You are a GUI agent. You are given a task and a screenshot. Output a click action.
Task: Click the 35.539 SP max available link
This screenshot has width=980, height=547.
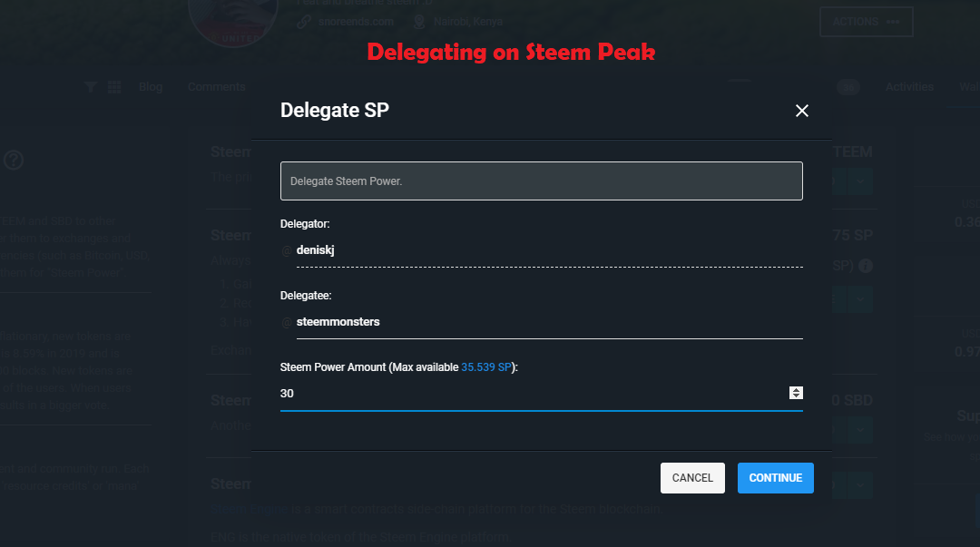click(x=488, y=367)
